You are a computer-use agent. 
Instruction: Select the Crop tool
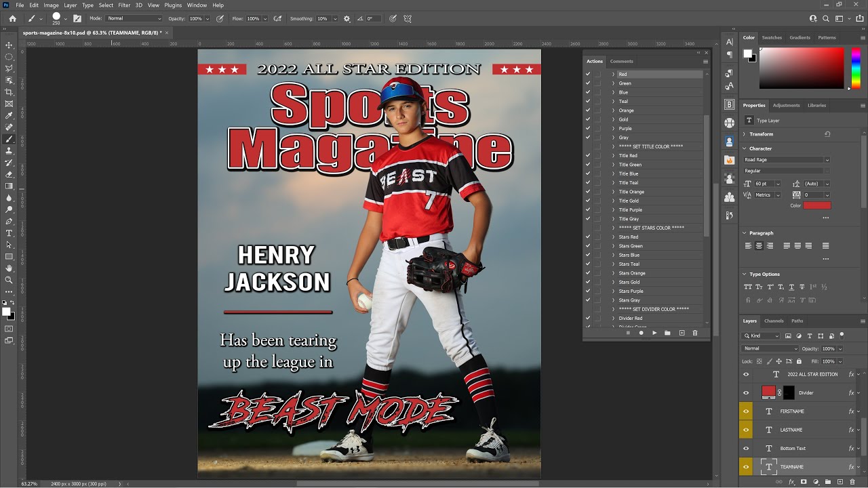(x=9, y=92)
